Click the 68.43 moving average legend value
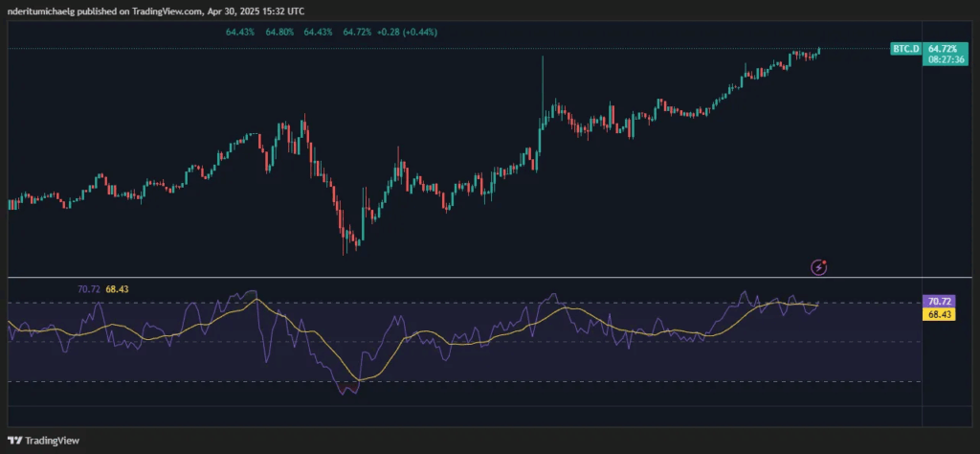 click(x=117, y=289)
